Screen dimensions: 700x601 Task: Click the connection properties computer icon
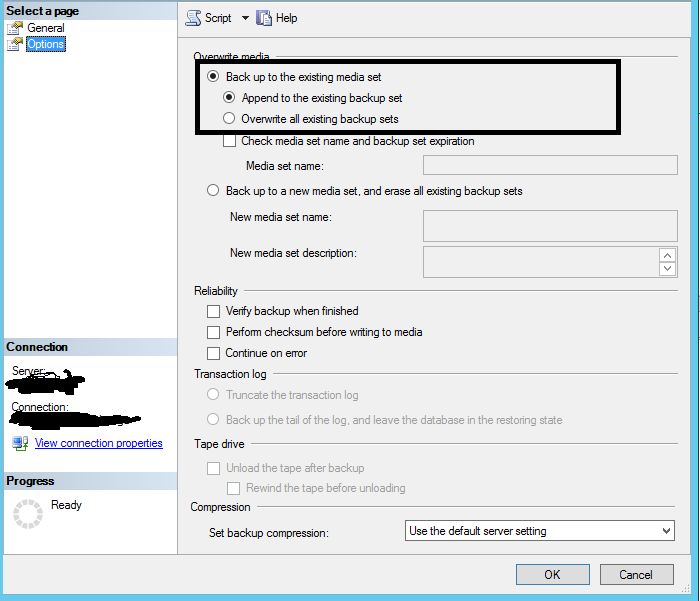click(x=20, y=443)
